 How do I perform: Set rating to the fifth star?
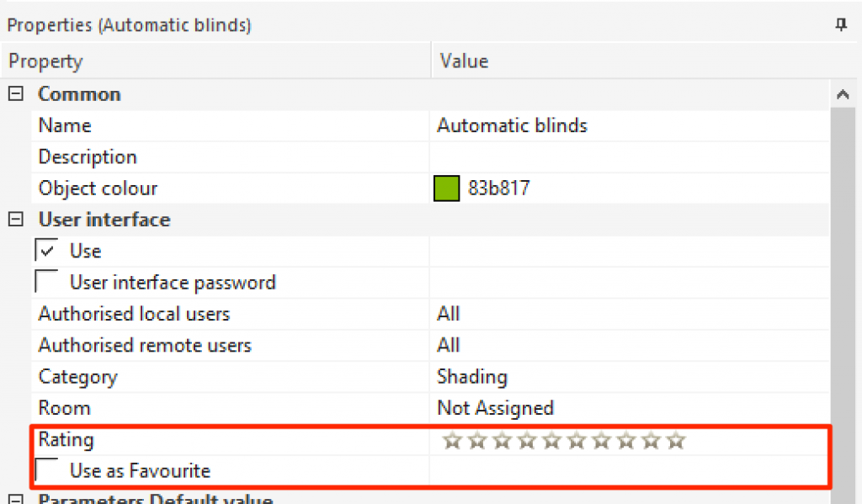coord(551,440)
